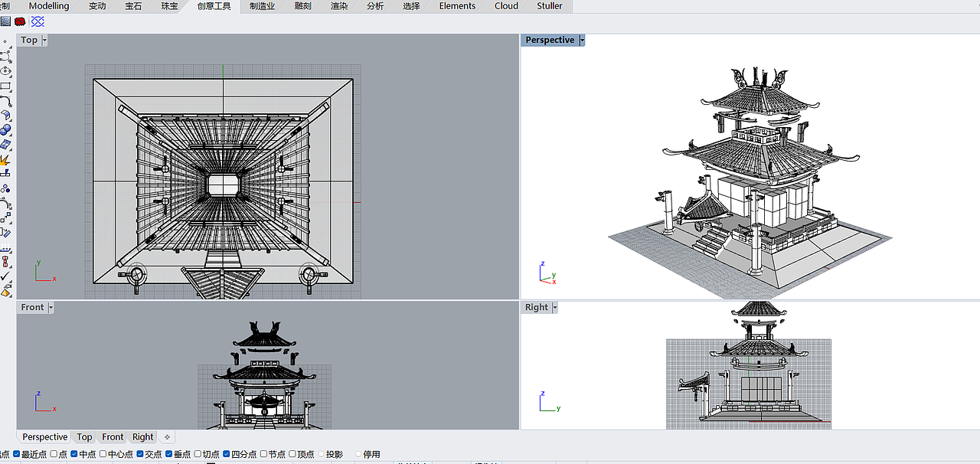Select the Top tab at bottom
980x464 pixels.
pos(84,437)
